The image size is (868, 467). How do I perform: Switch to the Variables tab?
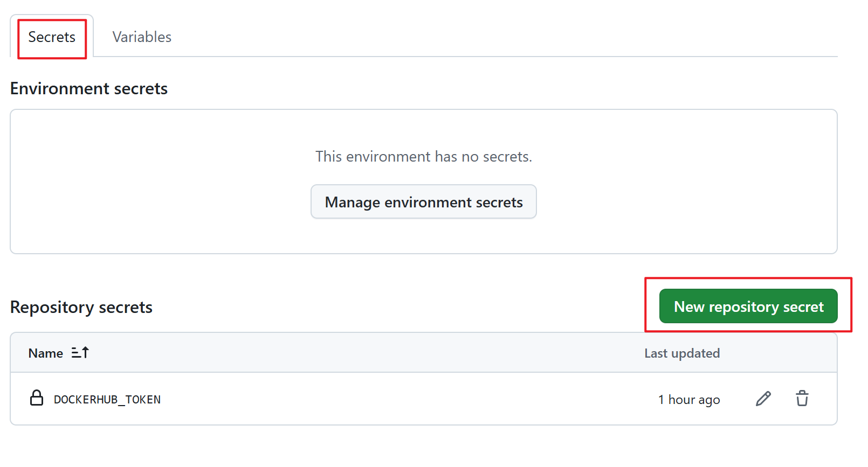pyautogui.click(x=142, y=37)
